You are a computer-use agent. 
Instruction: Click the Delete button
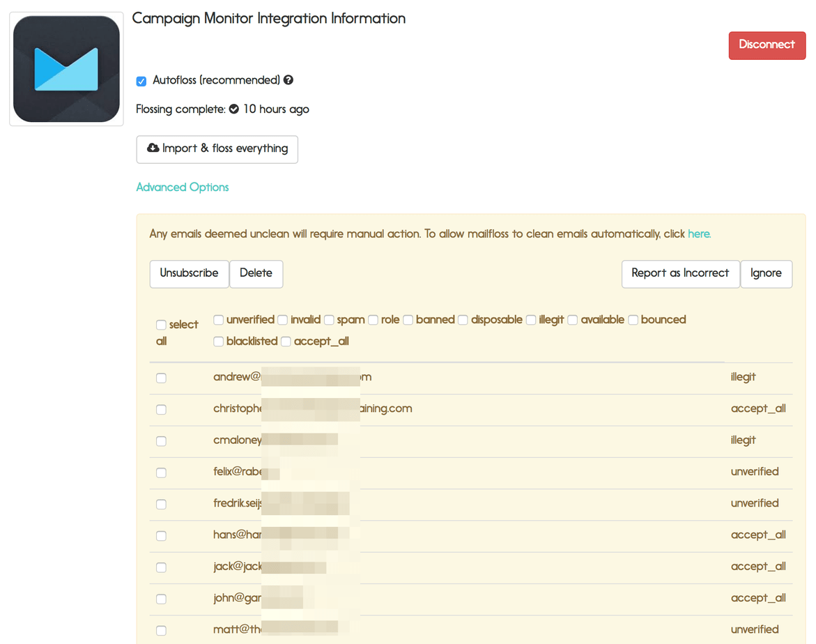pos(256,273)
